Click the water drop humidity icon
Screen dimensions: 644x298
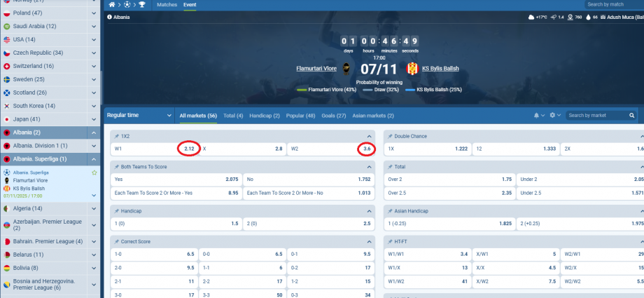pyautogui.click(x=588, y=18)
